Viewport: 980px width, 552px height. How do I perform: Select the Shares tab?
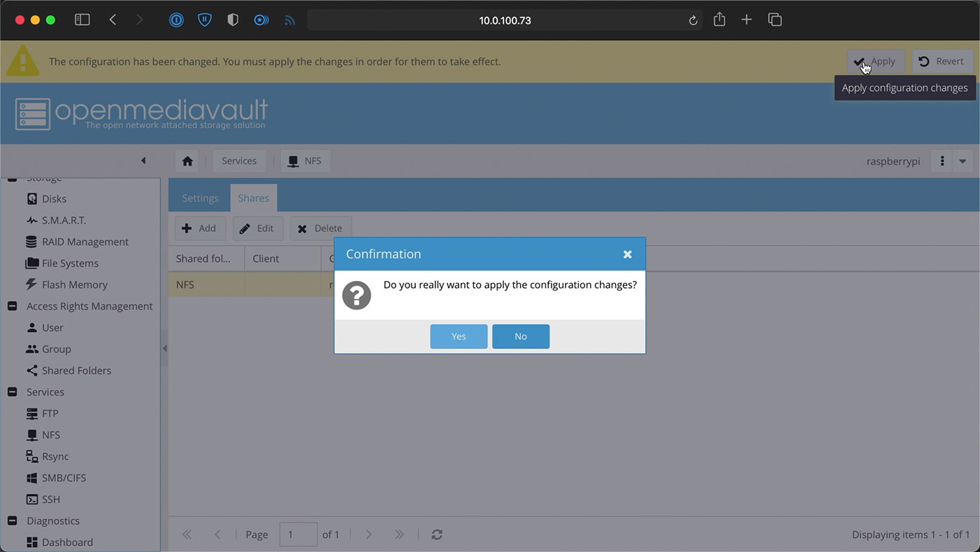pyautogui.click(x=253, y=198)
